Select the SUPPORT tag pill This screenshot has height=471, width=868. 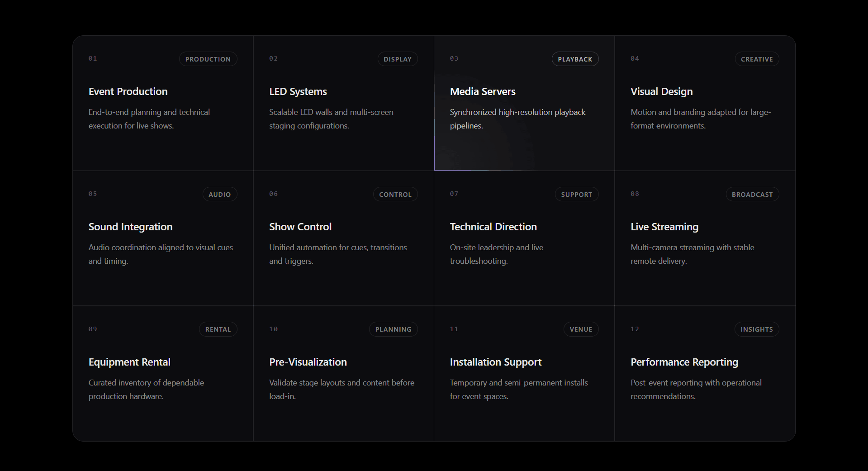pos(577,195)
